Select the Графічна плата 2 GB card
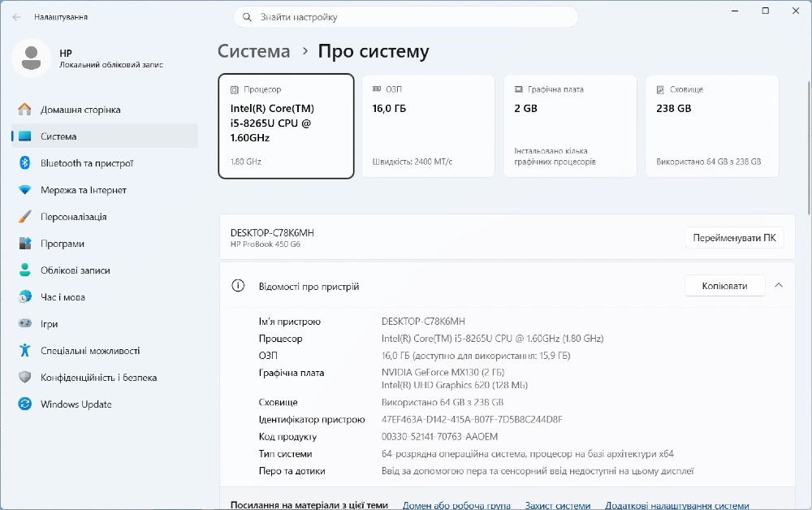This screenshot has height=510, width=812. (x=570, y=126)
